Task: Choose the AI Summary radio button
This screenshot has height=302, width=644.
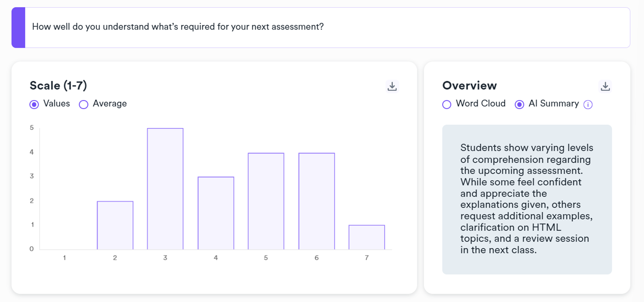Action: [x=519, y=105]
